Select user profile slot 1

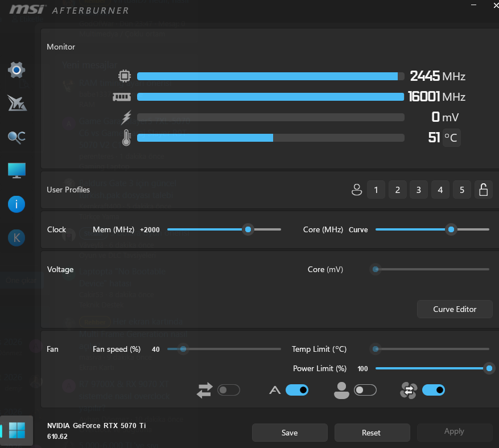tap(376, 190)
